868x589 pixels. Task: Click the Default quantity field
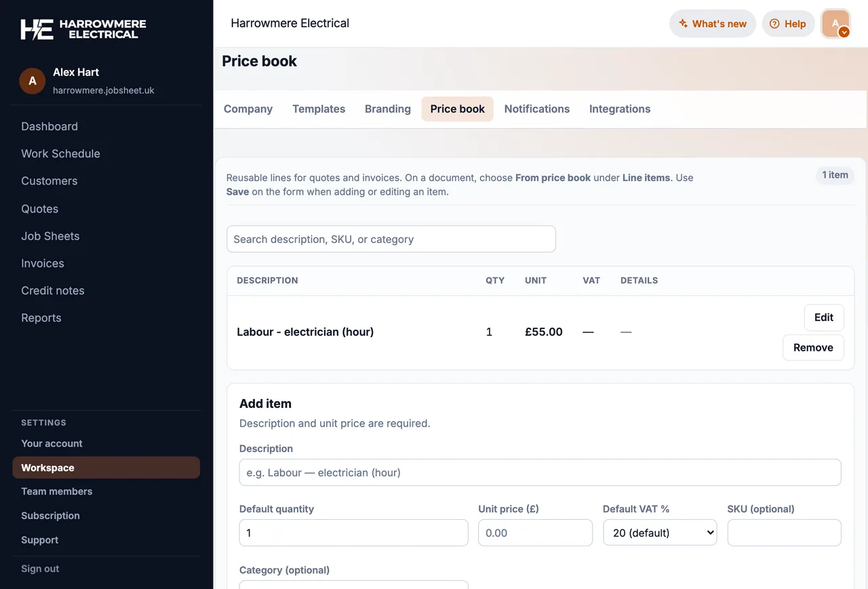(x=354, y=533)
